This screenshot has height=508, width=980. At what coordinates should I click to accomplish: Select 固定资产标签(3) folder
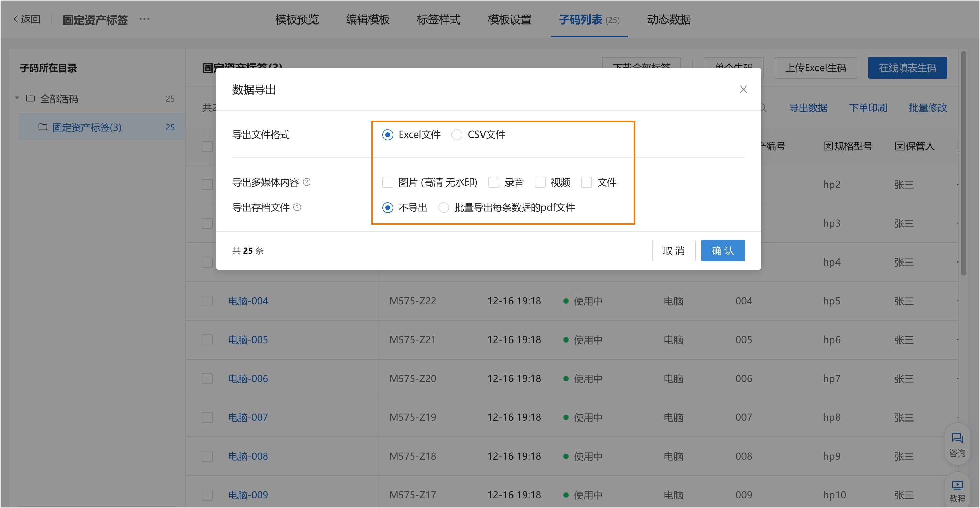point(102,127)
